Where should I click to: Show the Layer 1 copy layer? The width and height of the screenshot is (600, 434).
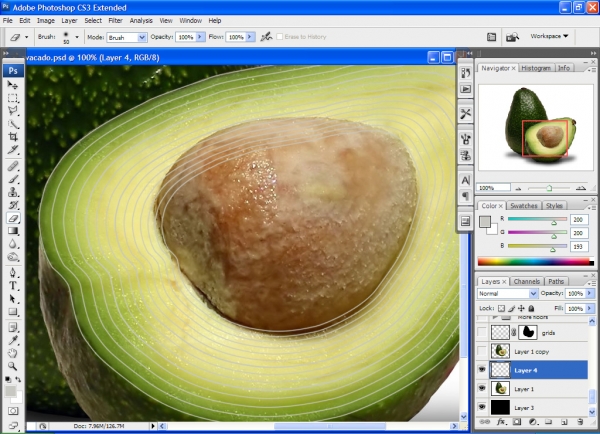pyautogui.click(x=482, y=351)
